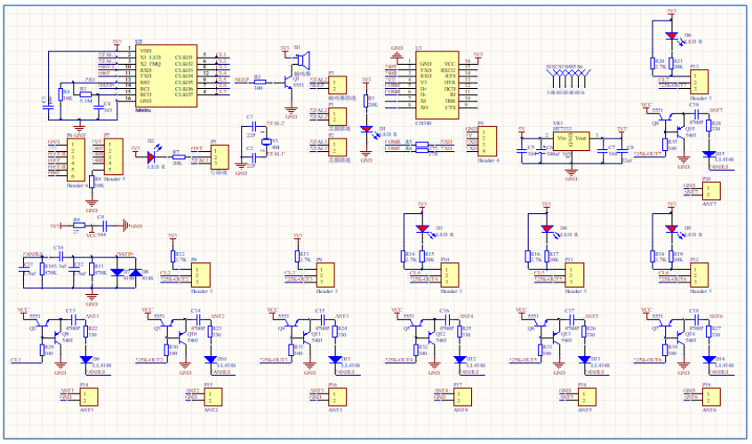Click resistor R2 labeled 100
This screenshot has height=444, width=752.
258,80
